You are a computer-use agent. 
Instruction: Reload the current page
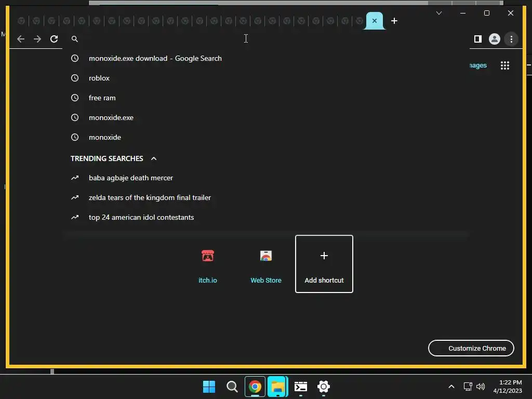[x=54, y=39]
